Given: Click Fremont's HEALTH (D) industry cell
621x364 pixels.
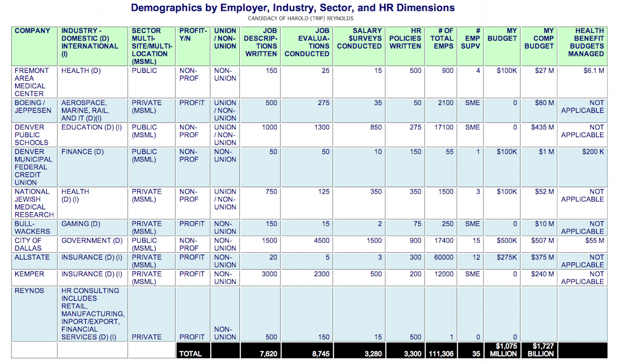Looking at the screenshot, I should pyautogui.click(x=93, y=82).
